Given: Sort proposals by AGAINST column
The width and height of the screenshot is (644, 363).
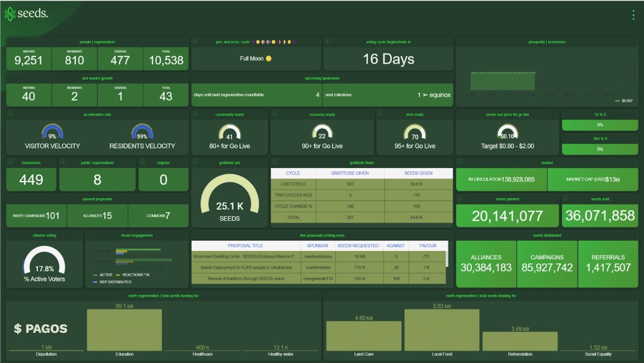Looking at the screenshot, I should tap(396, 246).
